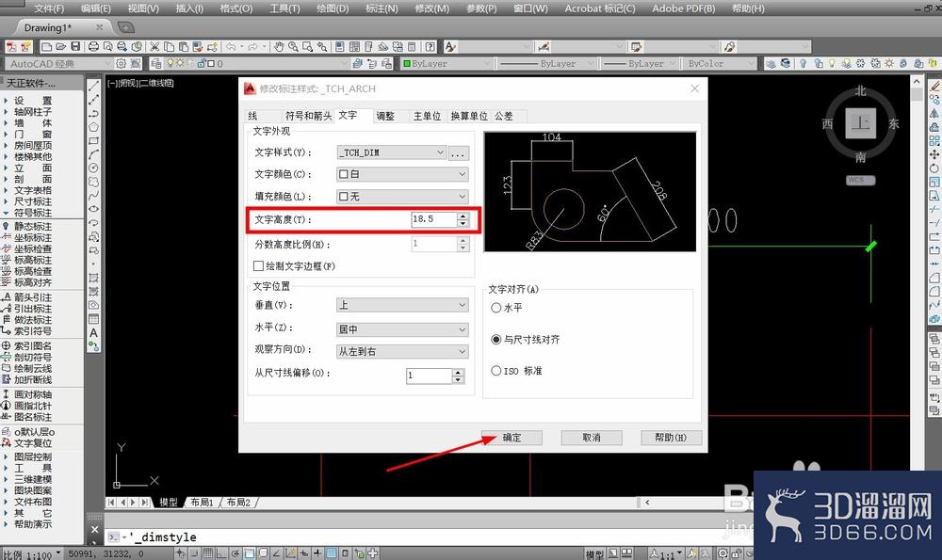
Task: Switch to the 符号和箭头 tab
Action: pyautogui.click(x=308, y=116)
